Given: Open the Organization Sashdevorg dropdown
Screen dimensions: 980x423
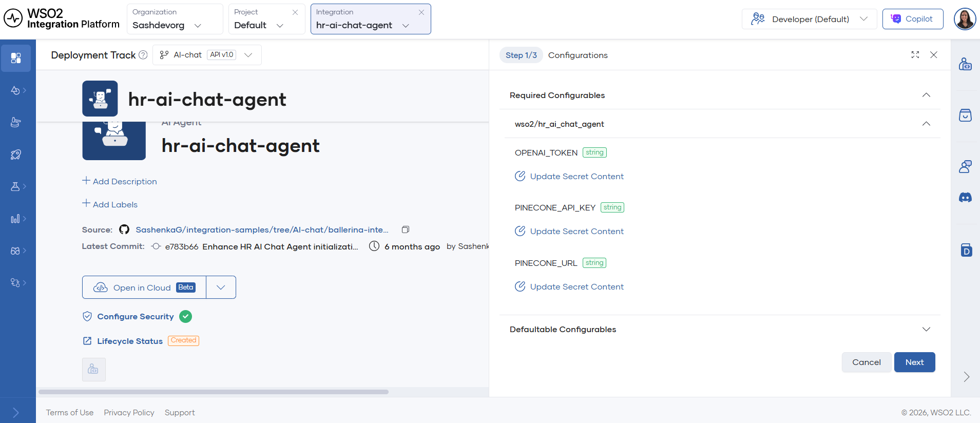Looking at the screenshot, I should point(175,19).
